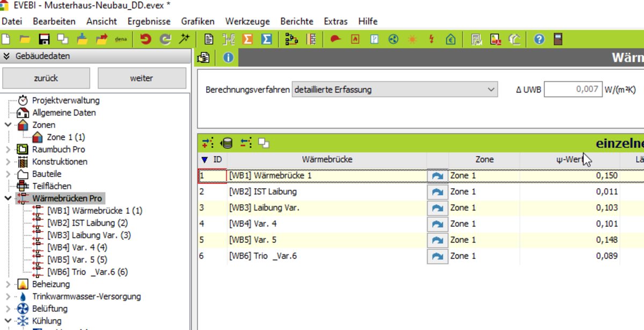Click the house with euro symbol icon

coord(451,39)
